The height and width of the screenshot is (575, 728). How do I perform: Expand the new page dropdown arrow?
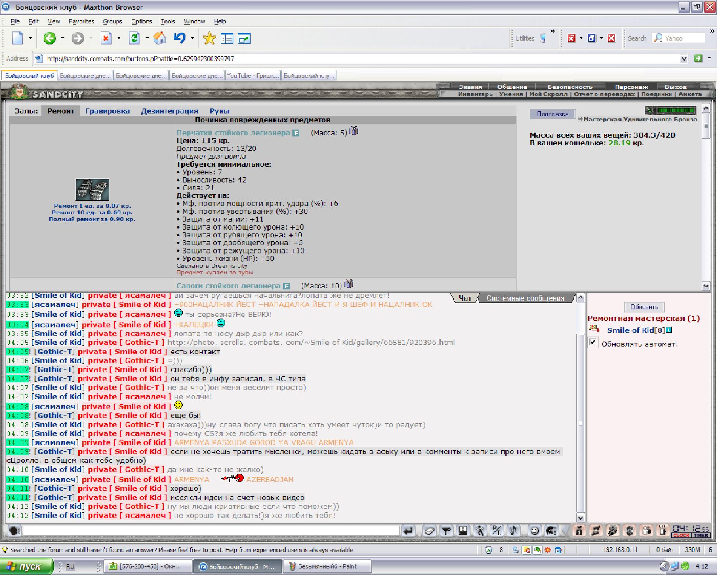(x=30, y=38)
